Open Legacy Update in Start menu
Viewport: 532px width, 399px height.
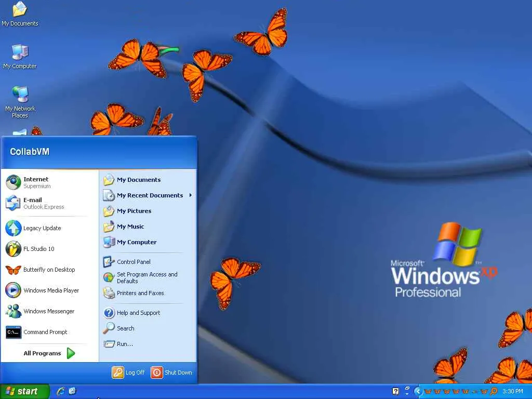pos(49,228)
